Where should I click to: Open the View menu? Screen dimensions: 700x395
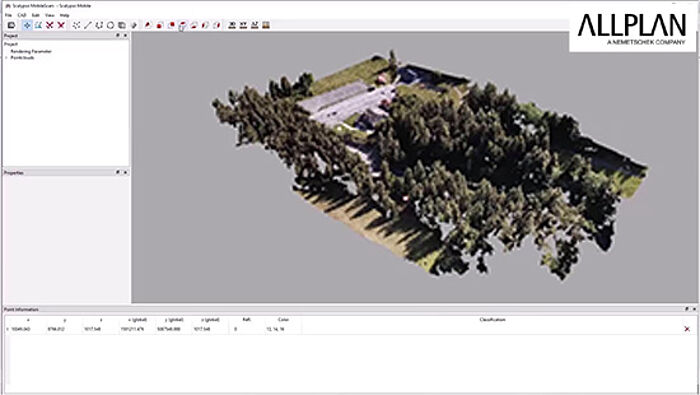(x=50, y=15)
